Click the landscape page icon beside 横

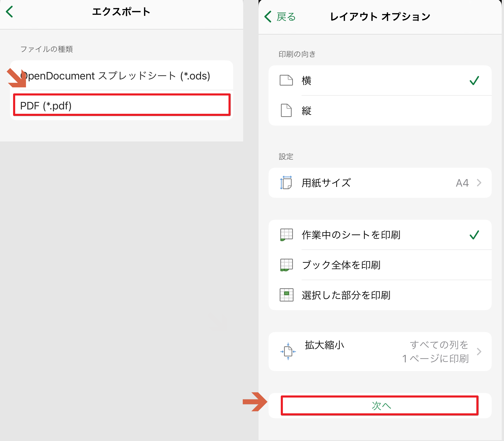pos(286,80)
